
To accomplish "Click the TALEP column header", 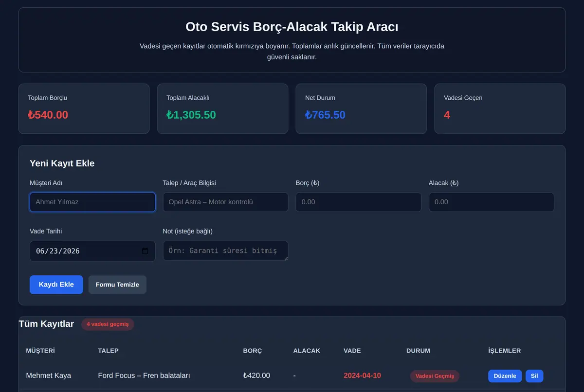I will click(108, 351).
